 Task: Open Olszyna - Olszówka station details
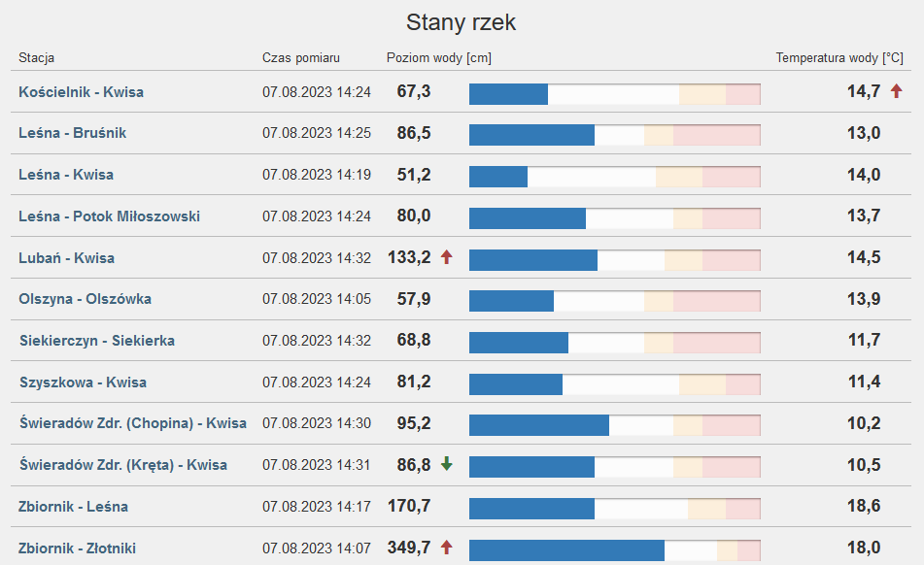(x=85, y=299)
